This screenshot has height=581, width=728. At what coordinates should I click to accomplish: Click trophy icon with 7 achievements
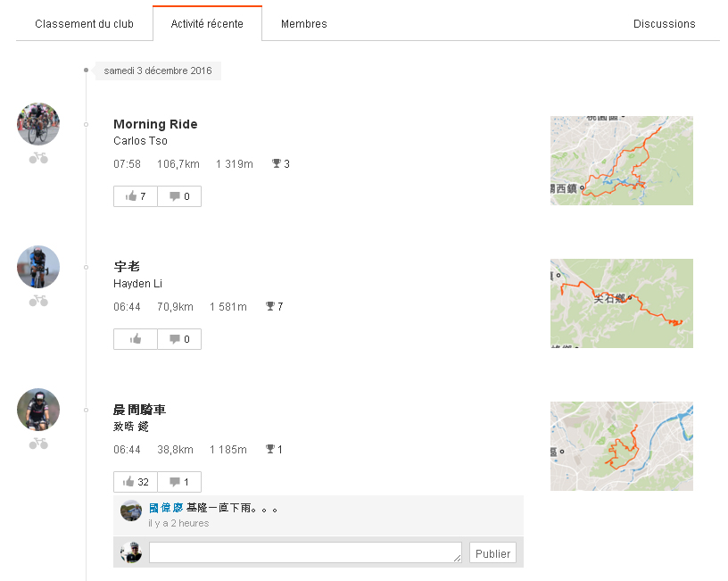point(270,307)
